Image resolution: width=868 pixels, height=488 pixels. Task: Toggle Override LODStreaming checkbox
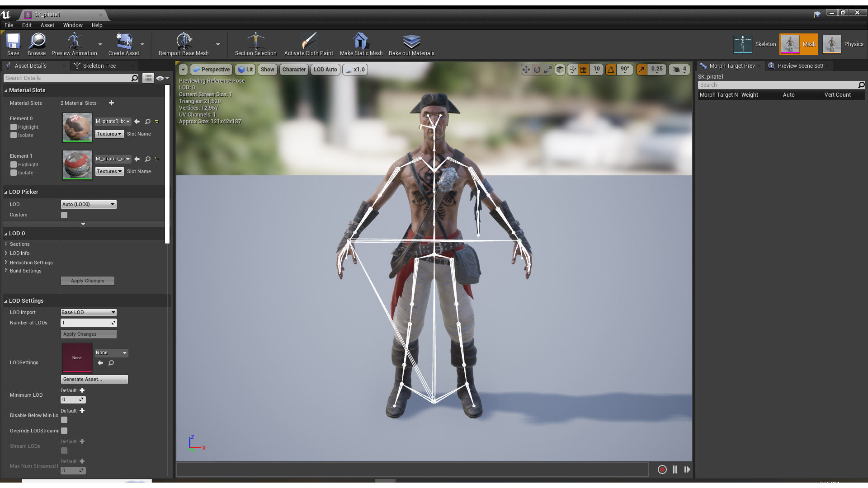[x=64, y=431]
